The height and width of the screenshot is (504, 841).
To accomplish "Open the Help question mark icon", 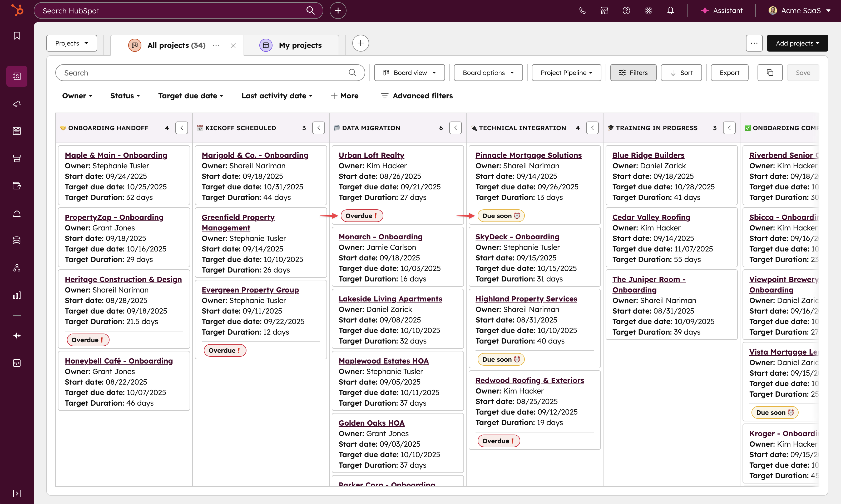I will (x=626, y=11).
